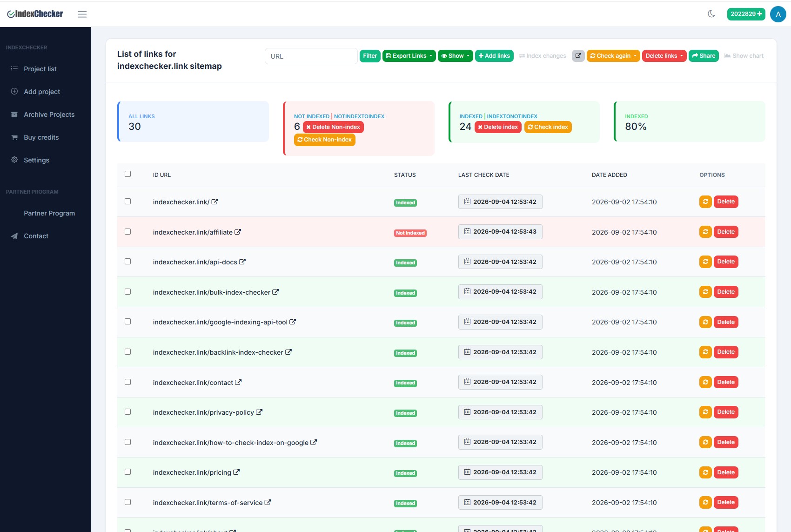Click the INDEXTONOTINDEX filter link
This screenshot has width=791, height=532.
(x=512, y=116)
